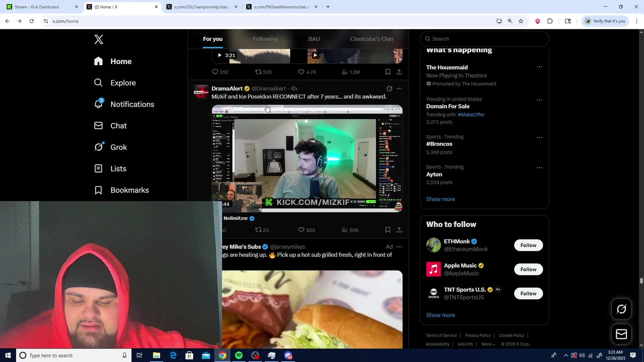Open options for #Broncos trend
The width and height of the screenshot is (644, 362).
click(x=539, y=137)
